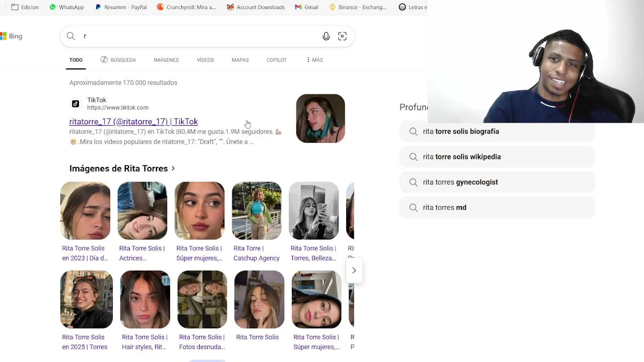Expand the MÁS menu
644x362 pixels.
point(314,60)
